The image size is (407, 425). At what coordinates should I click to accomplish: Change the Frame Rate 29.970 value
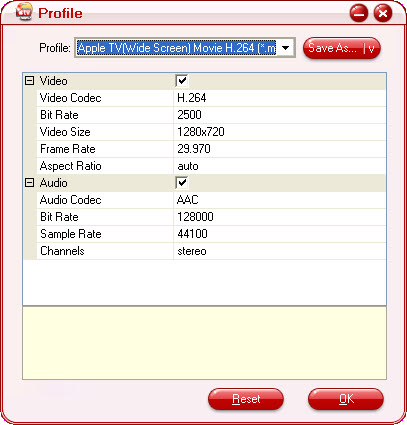[x=280, y=149]
